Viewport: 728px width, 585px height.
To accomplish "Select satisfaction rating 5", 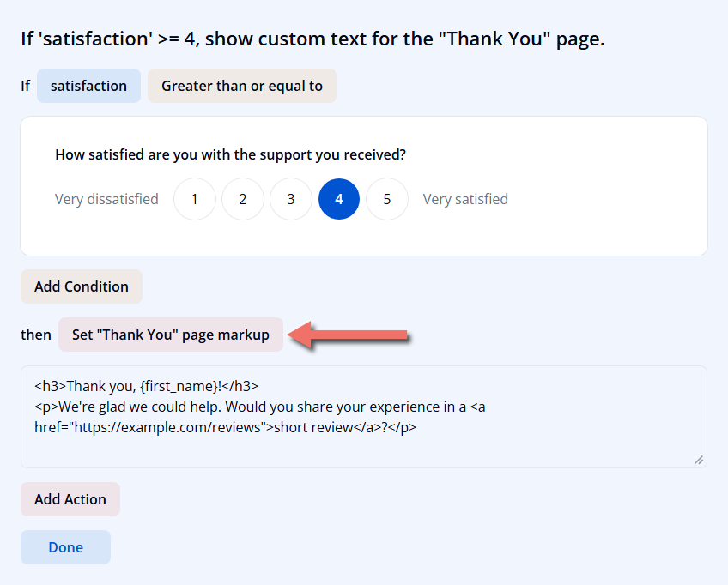I will tap(387, 199).
